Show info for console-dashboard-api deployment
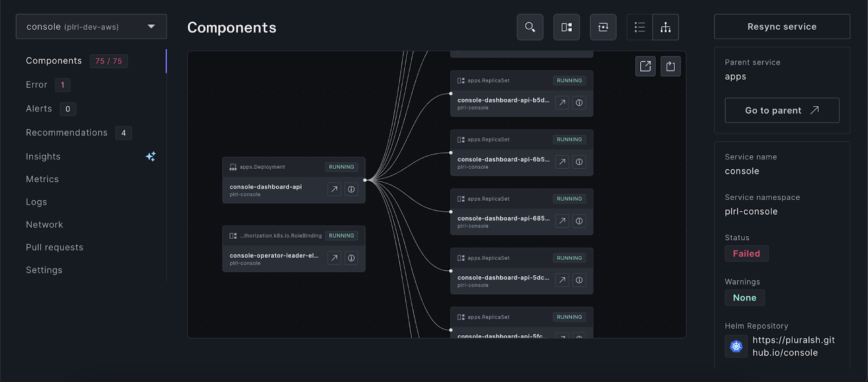868x382 pixels. pyautogui.click(x=352, y=189)
